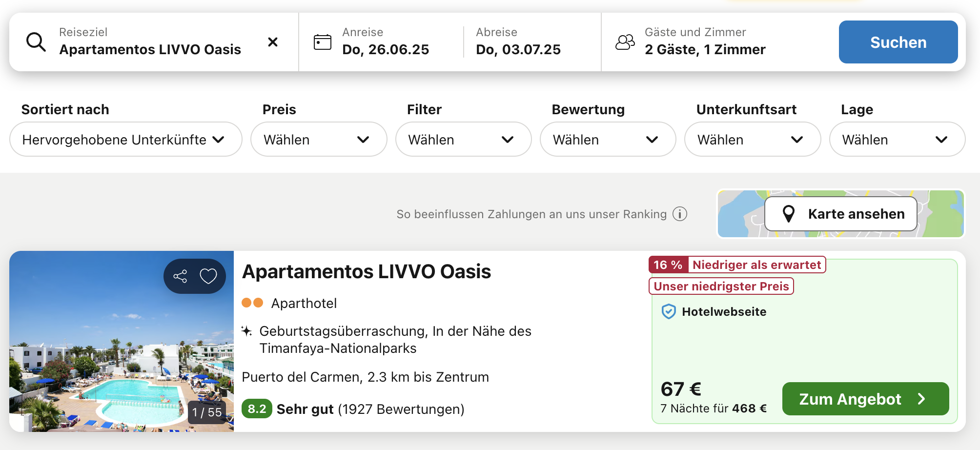The width and height of the screenshot is (980, 450).
Task: Click the '7 Nächte für 468 €' text
Action: [714, 409]
